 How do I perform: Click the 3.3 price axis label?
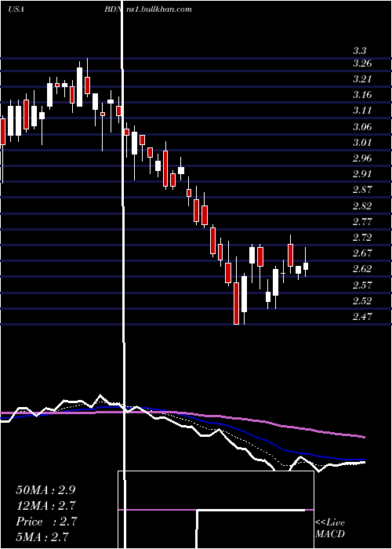[360, 51]
